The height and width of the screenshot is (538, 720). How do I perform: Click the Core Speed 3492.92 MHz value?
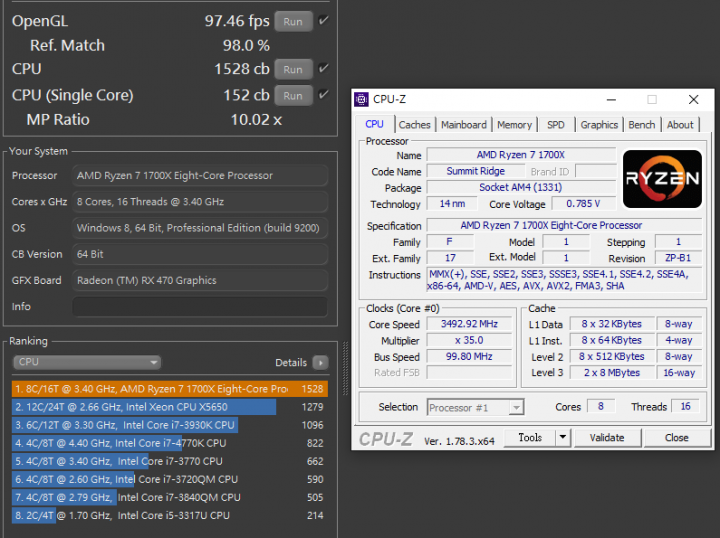pyautogui.click(x=469, y=324)
